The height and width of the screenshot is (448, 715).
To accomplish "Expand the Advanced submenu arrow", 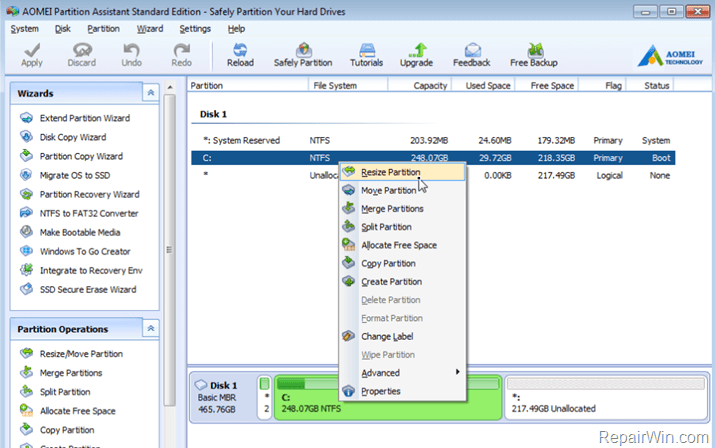I will pyautogui.click(x=457, y=372).
